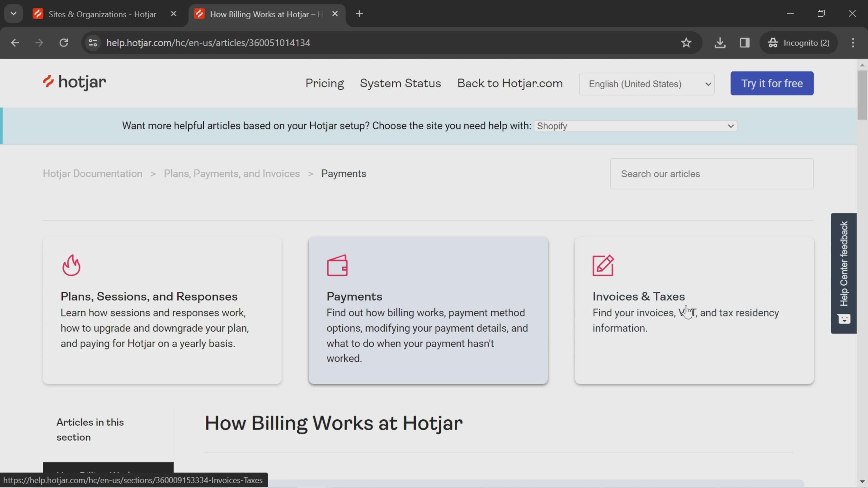Screen dimensions: 868x488
Task: Go to Hotjar Documentation breadcrumb
Action: pyautogui.click(x=93, y=174)
